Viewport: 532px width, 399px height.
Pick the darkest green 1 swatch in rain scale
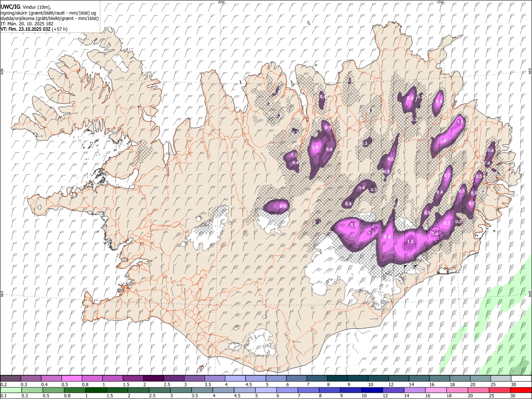(96, 390)
